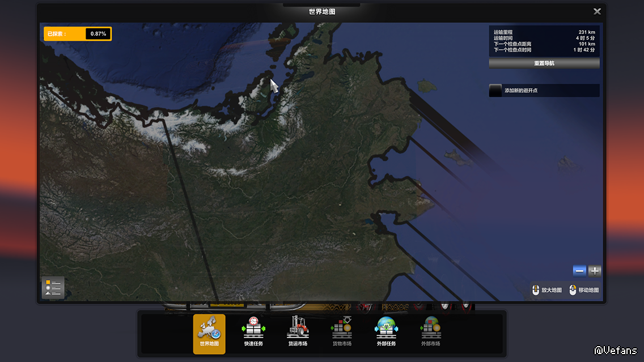Zoom in the map with plus button
This screenshot has width=644, height=362.
coord(594,271)
